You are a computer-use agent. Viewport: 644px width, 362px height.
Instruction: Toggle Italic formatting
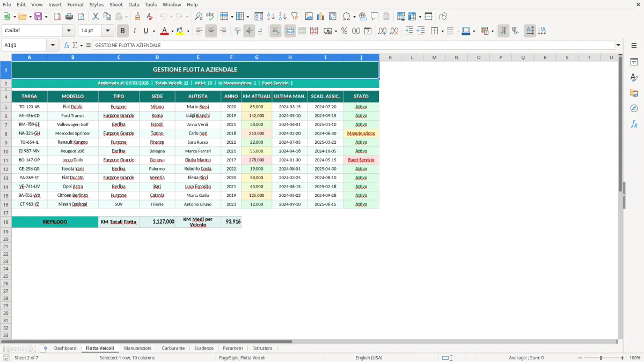[x=135, y=31]
